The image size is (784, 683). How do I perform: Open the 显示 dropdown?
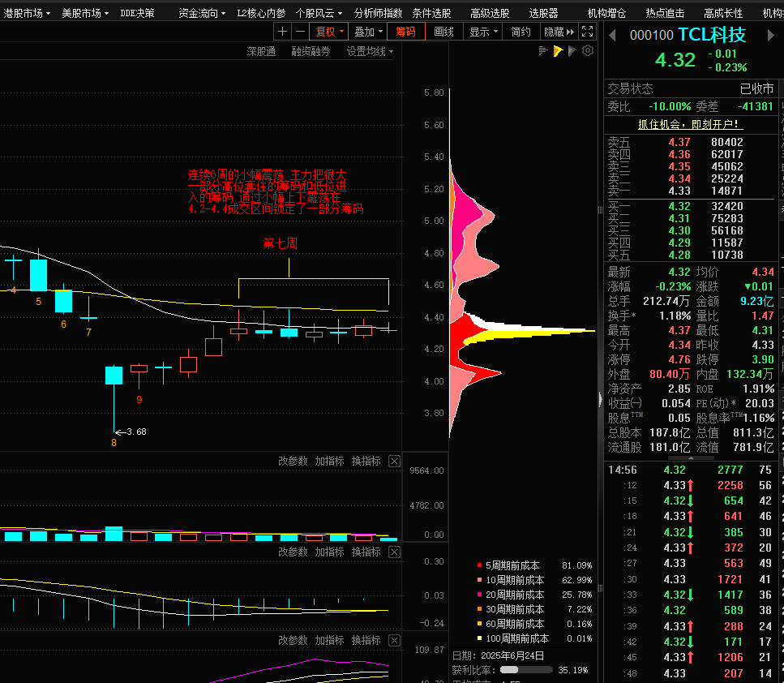click(x=483, y=32)
